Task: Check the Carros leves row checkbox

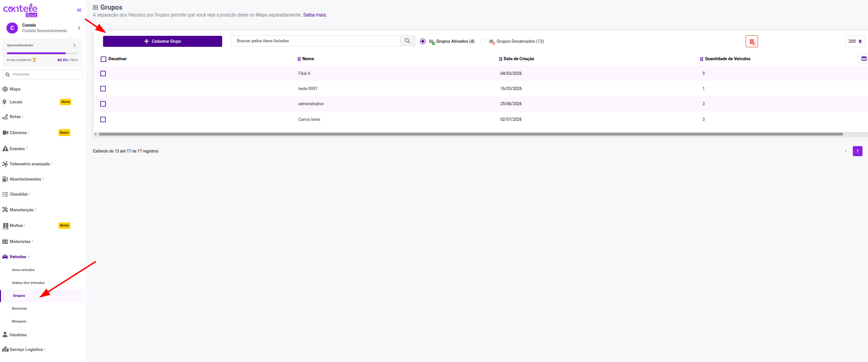Action: pyautogui.click(x=103, y=119)
